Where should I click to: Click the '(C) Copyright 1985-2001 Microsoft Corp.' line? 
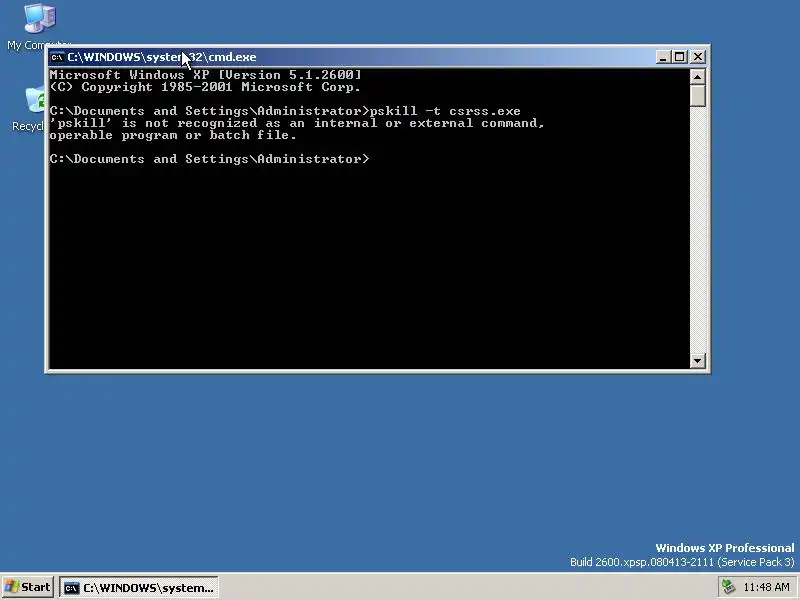(206, 87)
